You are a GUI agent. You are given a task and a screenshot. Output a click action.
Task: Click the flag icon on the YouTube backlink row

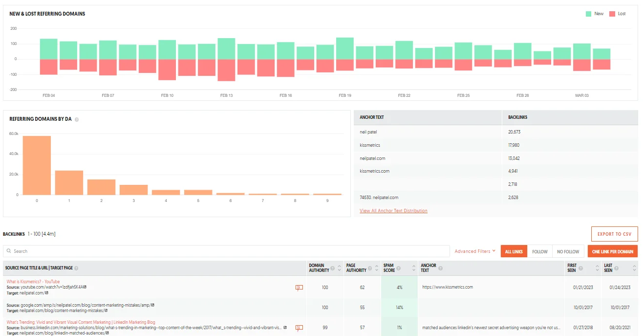click(x=299, y=287)
